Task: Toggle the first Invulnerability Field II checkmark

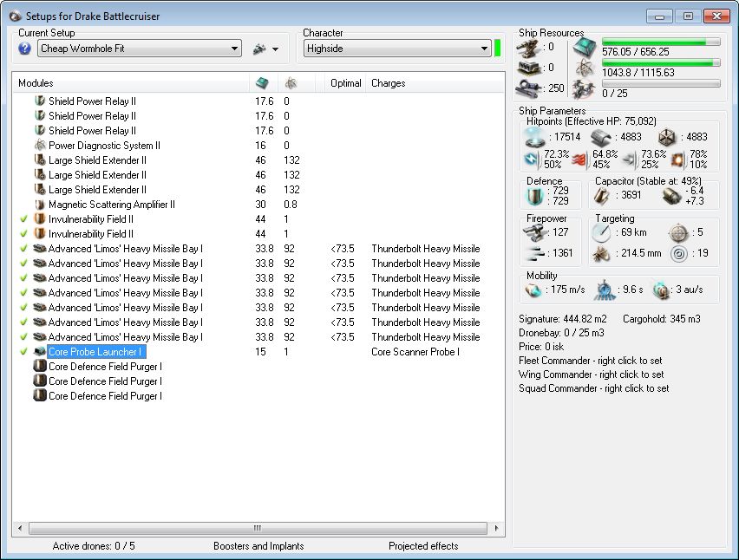Action: [23, 219]
